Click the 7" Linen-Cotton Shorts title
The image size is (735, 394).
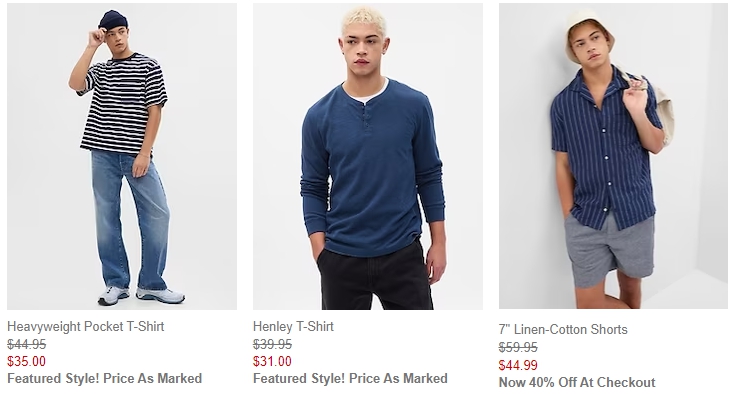pyautogui.click(x=563, y=330)
